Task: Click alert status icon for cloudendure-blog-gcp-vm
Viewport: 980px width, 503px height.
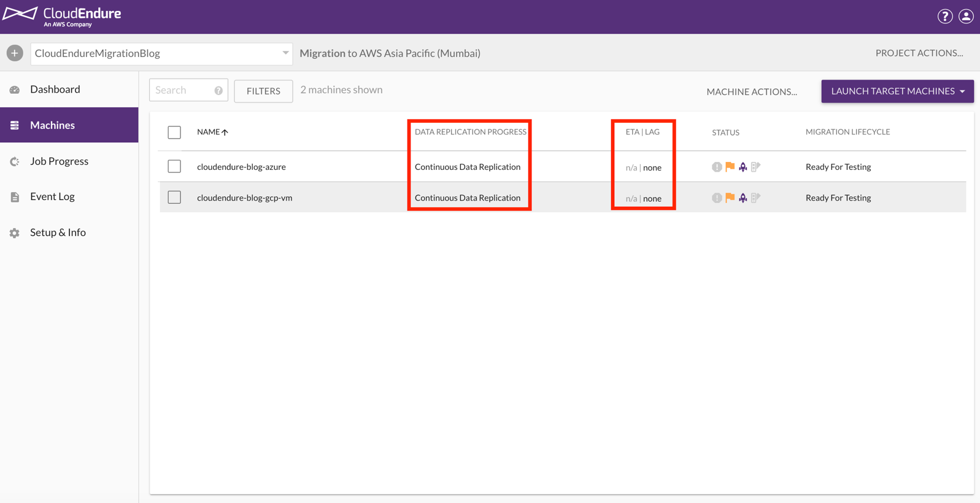Action: tap(717, 198)
